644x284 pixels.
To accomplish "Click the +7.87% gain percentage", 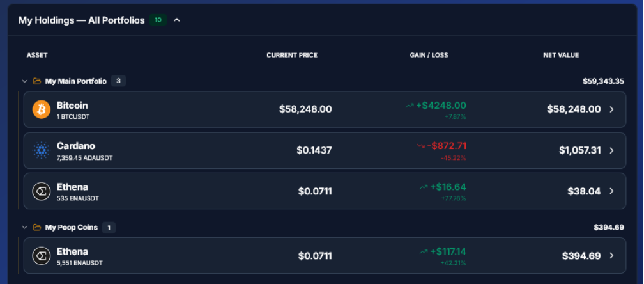I will [x=456, y=117].
